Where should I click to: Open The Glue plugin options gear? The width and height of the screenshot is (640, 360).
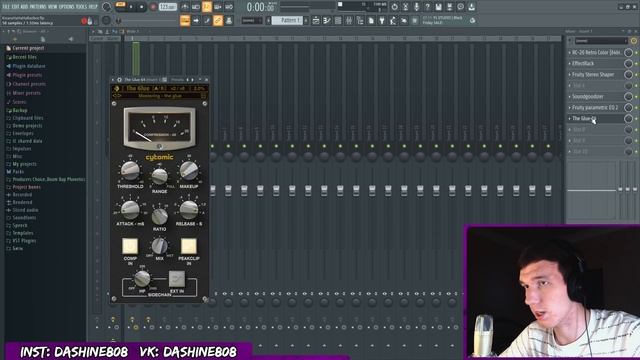[120, 80]
